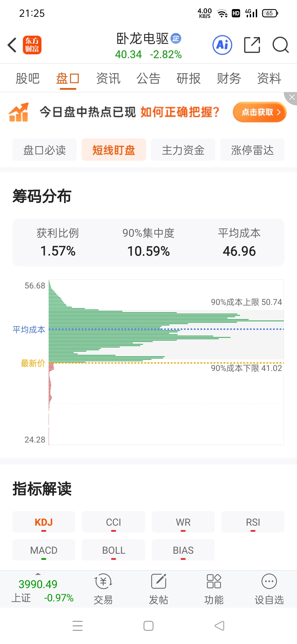The width and height of the screenshot is (297, 644).
Task: Open the AI assistant icon
Action: pyautogui.click(x=222, y=45)
